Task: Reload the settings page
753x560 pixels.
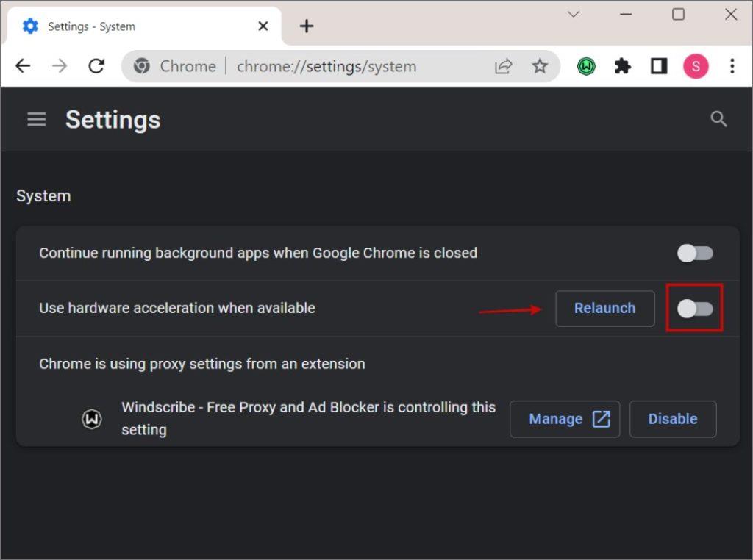Action: tap(96, 65)
